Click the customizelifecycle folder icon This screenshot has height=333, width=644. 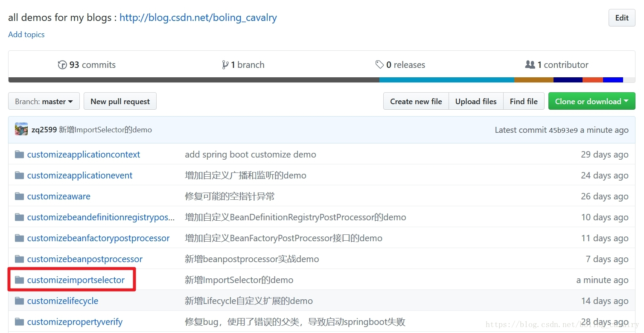pyautogui.click(x=19, y=301)
